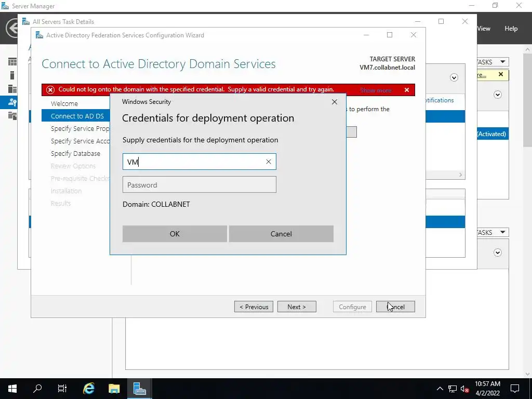Collapse the panel below the upper TASKS dropdown
532x399 pixels.
click(497, 95)
